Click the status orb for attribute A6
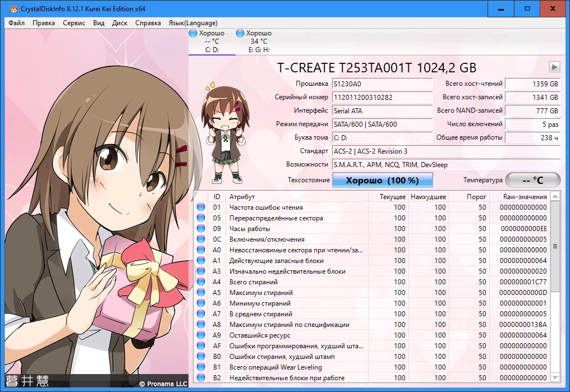 (201, 303)
